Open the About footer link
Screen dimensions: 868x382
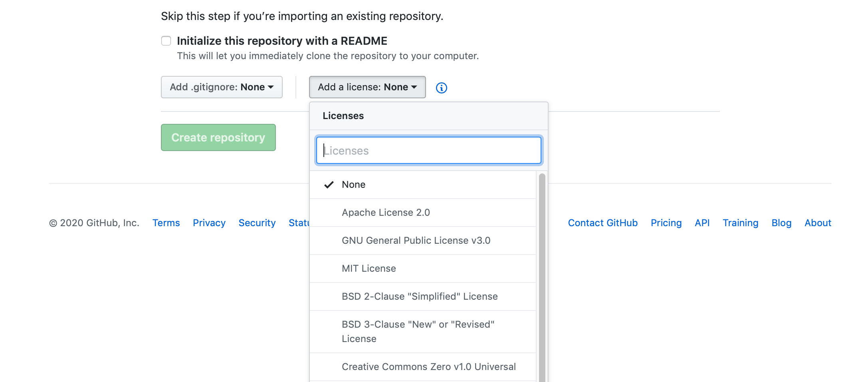(x=818, y=223)
